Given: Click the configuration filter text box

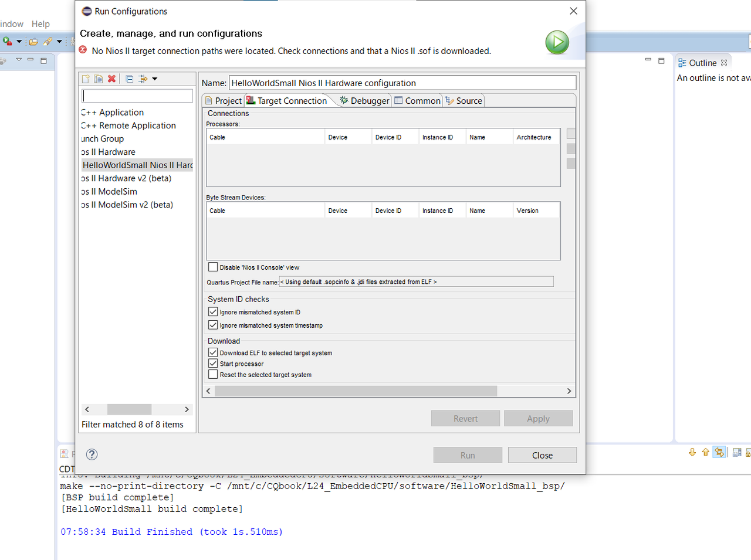Looking at the screenshot, I should (x=137, y=96).
